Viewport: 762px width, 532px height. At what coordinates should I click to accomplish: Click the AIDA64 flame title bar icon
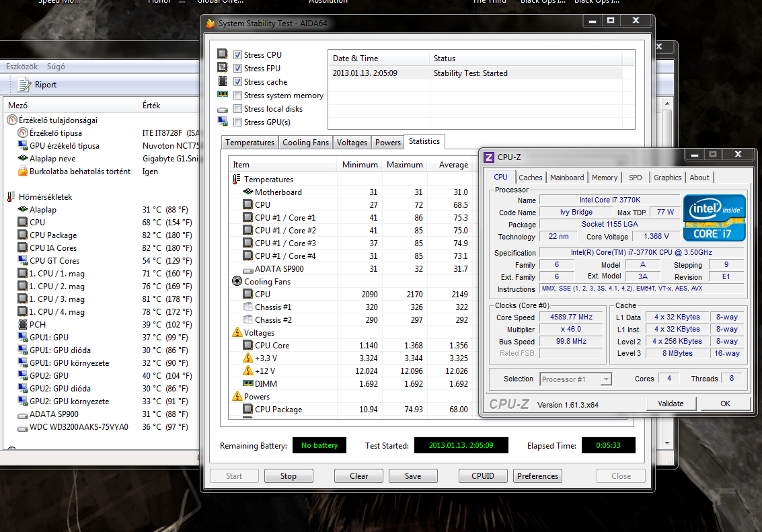[211, 24]
